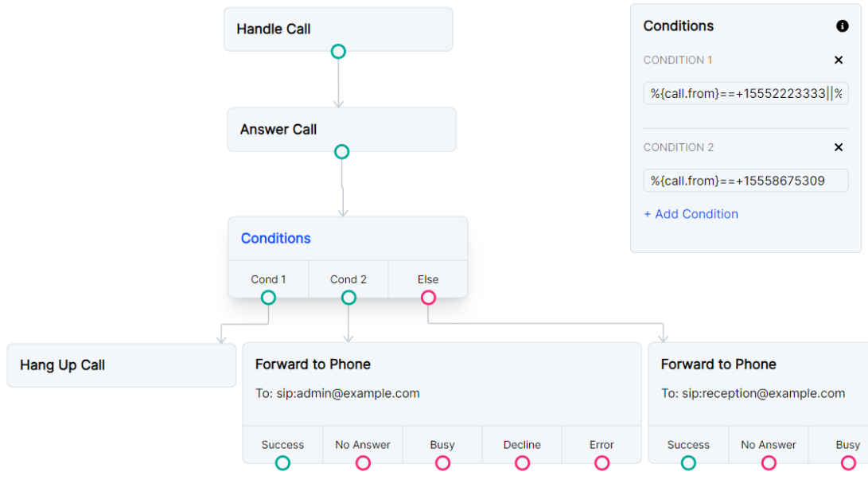
Task: Edit the Condition 1 expression field
Action: tap(745, 93)
